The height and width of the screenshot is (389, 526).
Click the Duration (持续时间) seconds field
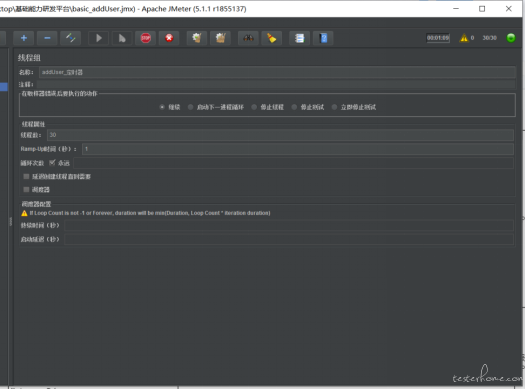[x=289, y=225]
